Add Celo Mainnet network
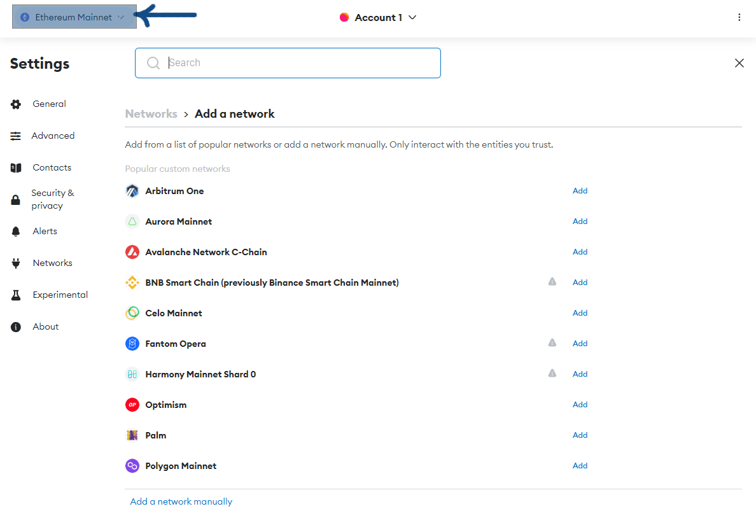The image size is (756, 532). [x=580, y=312]
